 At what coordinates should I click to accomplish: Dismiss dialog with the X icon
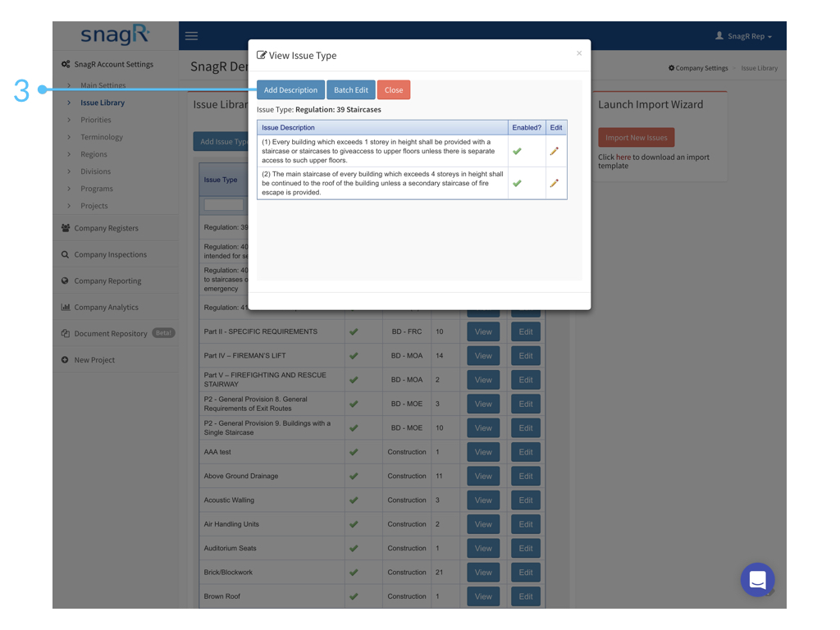(579, 53)
